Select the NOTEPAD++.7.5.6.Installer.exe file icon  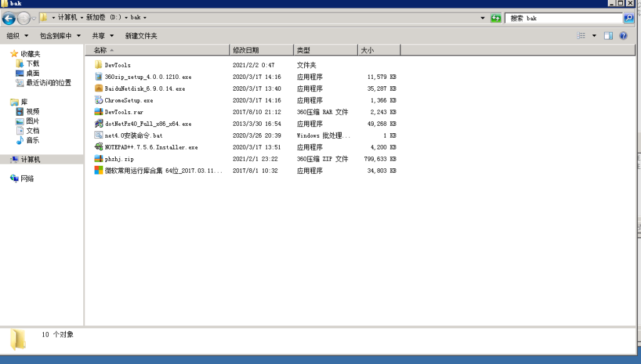pyautogui.click(x=98, y=147)
